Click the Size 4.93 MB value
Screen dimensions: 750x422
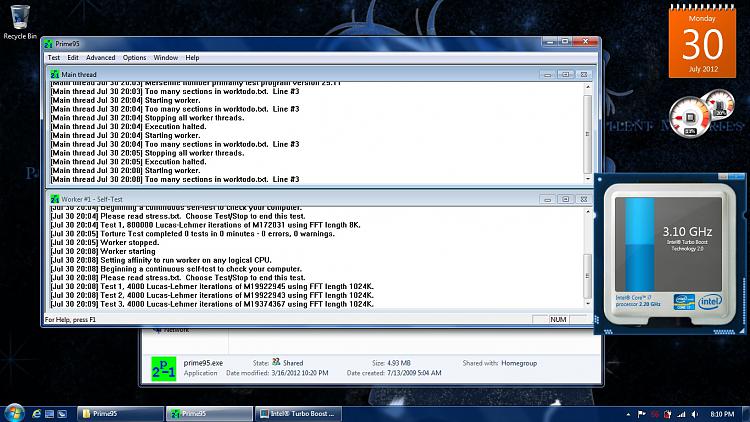(x=398, y=363)
